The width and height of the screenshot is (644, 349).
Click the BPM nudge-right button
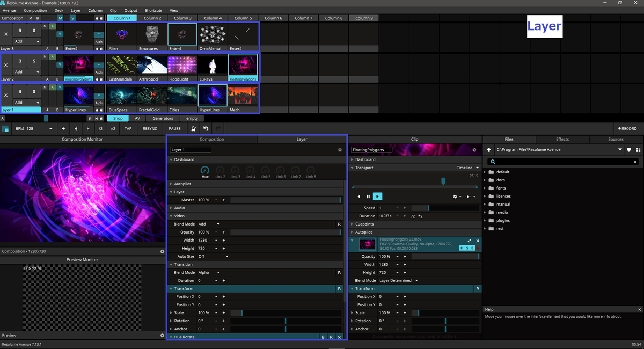88,129
